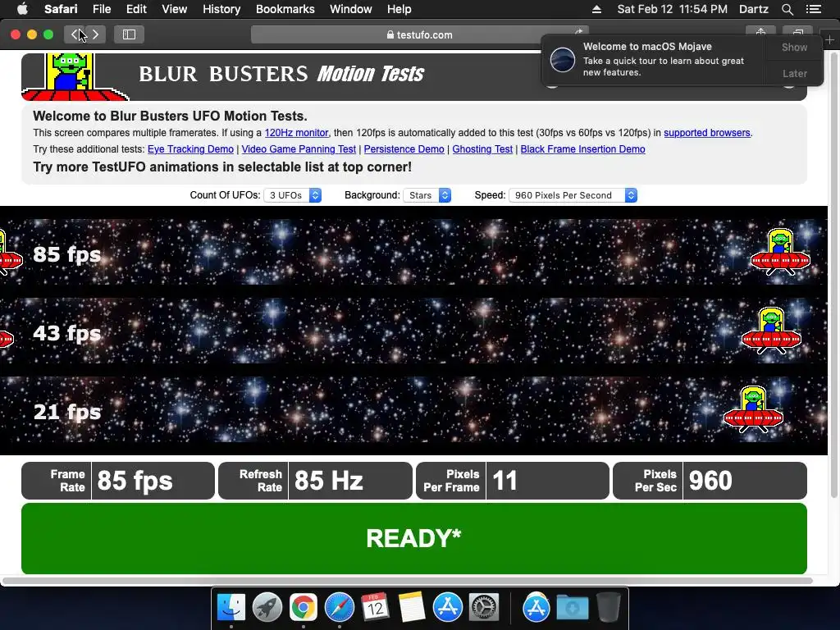
Task: Click the horizontal page scrollbar
Action: pyautogui.click(x=407, y=580)
